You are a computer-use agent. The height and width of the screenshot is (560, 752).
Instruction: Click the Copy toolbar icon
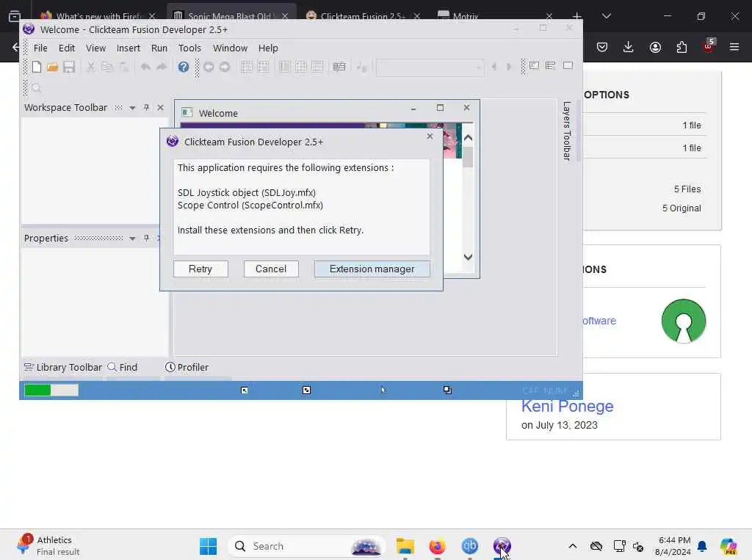106,67
